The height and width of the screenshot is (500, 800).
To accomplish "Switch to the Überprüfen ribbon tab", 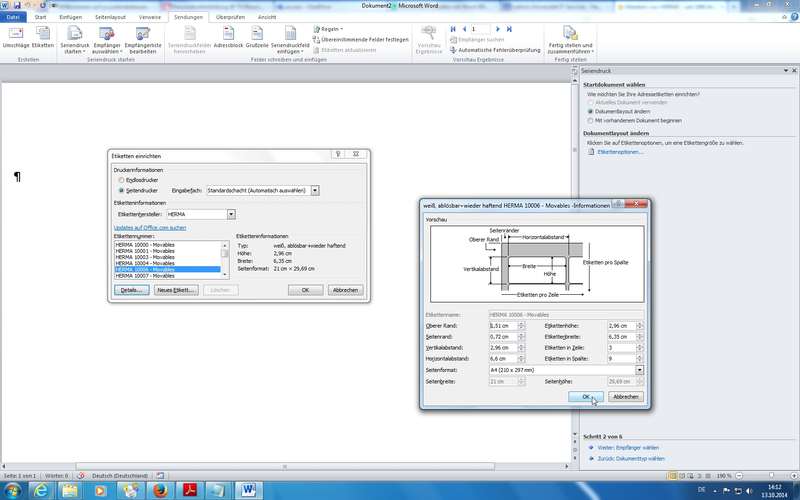I will point(230,17).
